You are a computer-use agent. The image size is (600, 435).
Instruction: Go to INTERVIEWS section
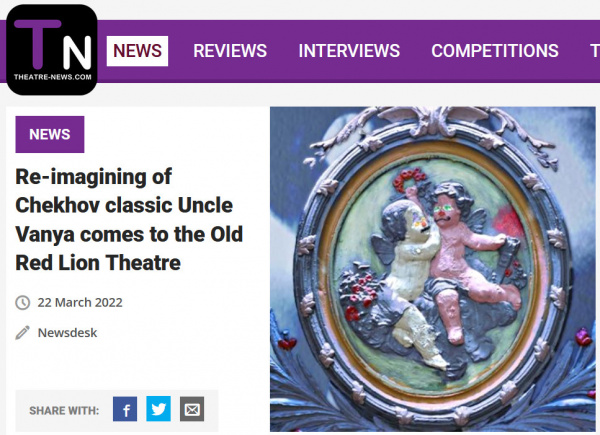pos(349,51)
